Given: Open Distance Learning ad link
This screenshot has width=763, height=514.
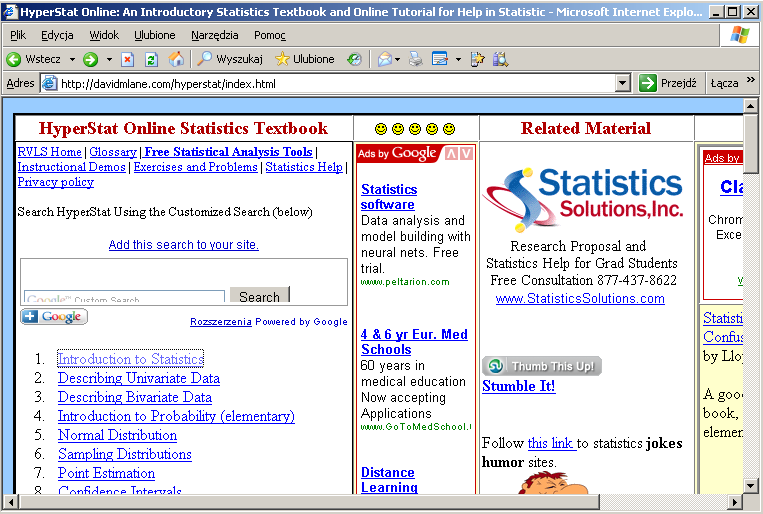Looking at the screenshot, I should pos(389,479).
